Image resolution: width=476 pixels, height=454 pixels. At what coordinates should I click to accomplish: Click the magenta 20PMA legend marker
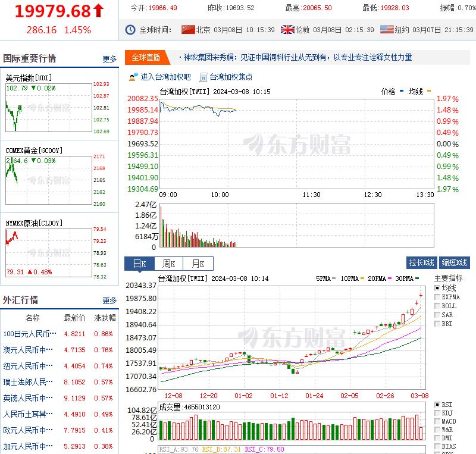pos(390,278)
